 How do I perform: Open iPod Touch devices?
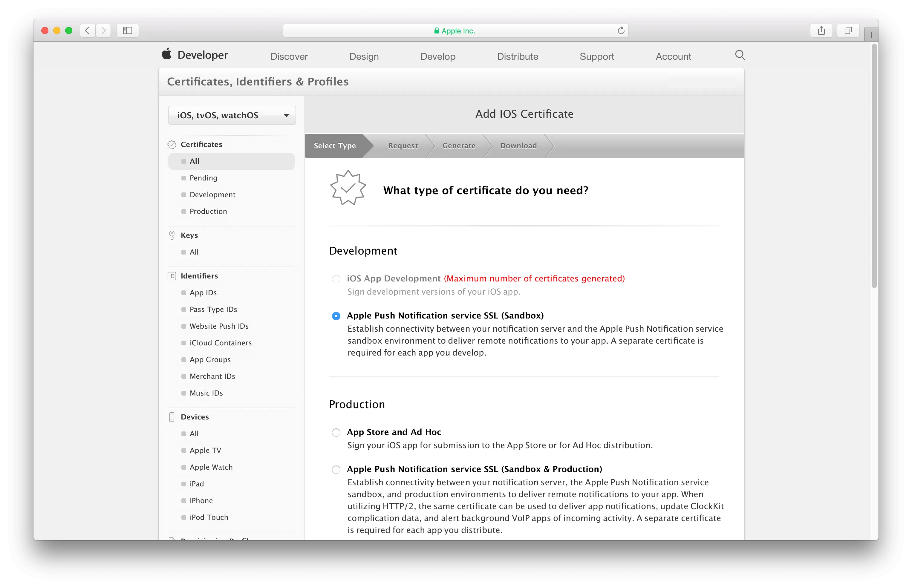coord(209,517)
